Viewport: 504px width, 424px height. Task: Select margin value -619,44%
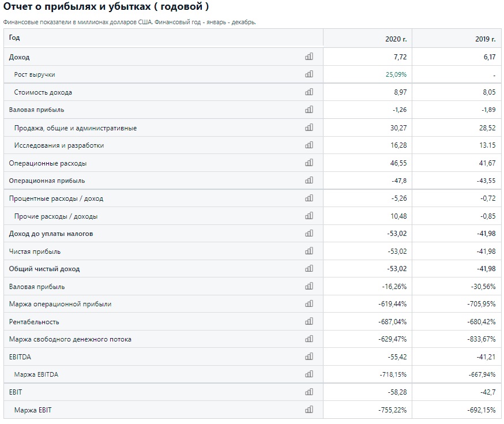tap(393, 304)
